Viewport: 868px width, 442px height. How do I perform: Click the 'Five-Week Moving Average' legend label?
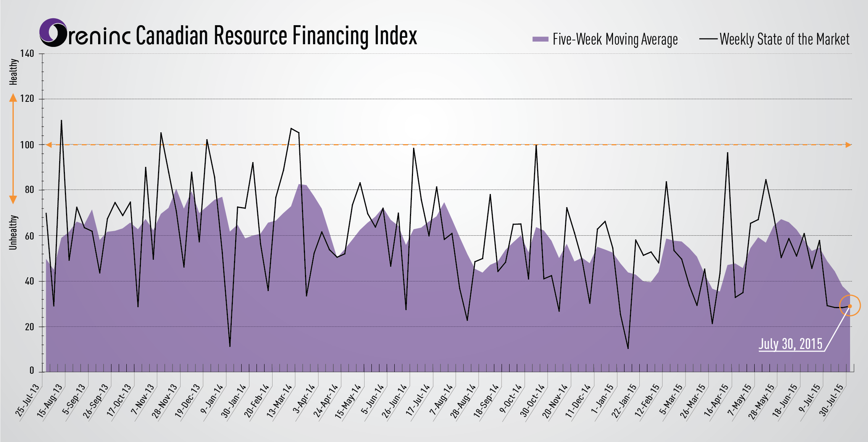(615, 39)
